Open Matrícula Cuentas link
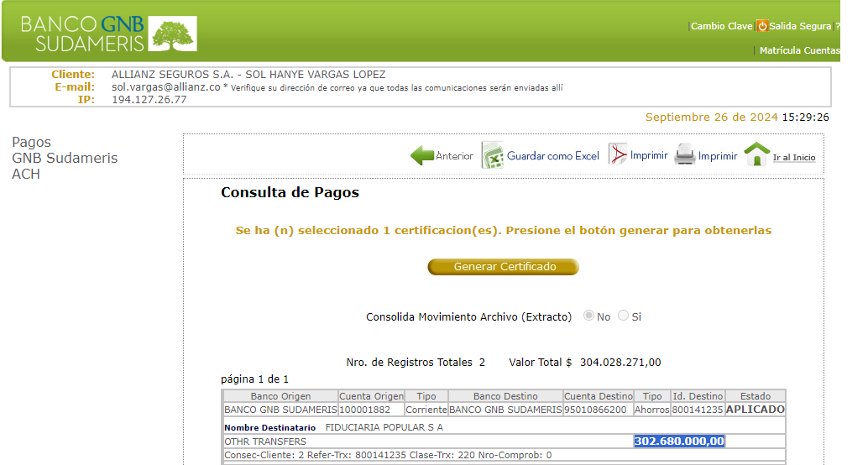The width and height of the screenshot is (868, 465). coord(799,50)
